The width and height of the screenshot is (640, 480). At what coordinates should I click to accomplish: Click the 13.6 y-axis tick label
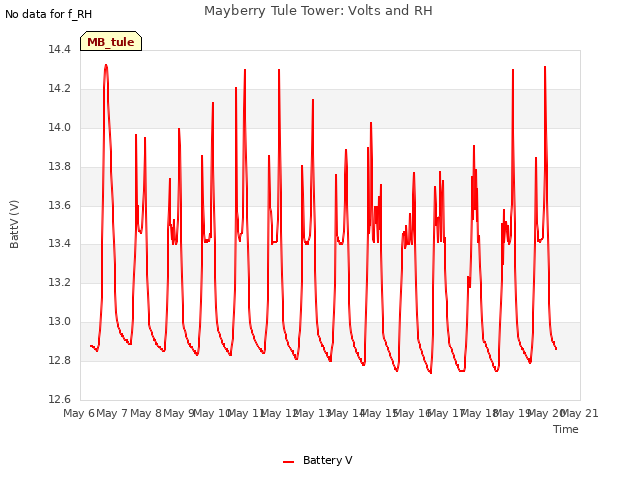click(x=60, y=205)
